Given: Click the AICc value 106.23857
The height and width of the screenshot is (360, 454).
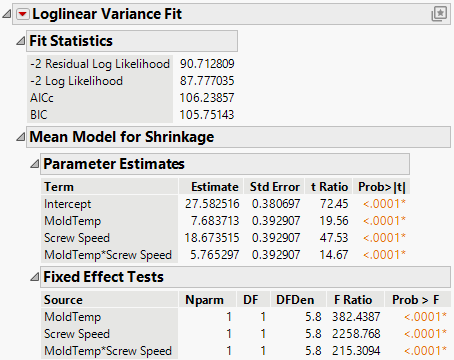Looking at the screenshot, I should 207,98.
